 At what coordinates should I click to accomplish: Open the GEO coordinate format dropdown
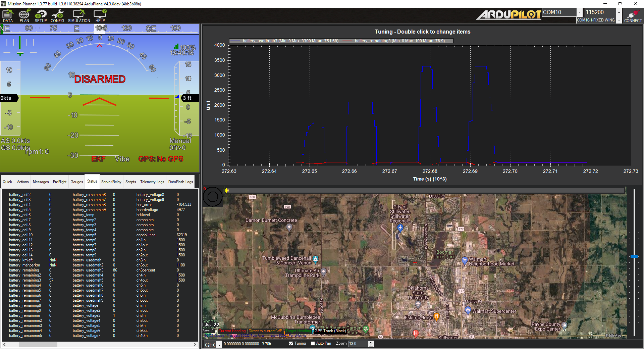tap(219, 345)
